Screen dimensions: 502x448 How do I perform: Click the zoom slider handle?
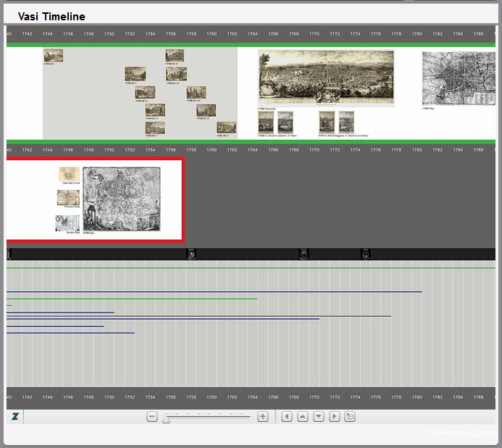pos(166,419)
